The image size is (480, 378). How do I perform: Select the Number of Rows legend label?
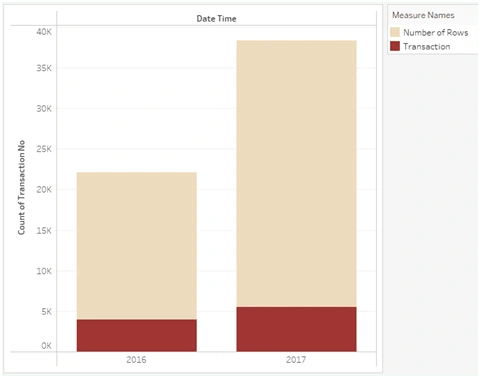coord(436,32)
